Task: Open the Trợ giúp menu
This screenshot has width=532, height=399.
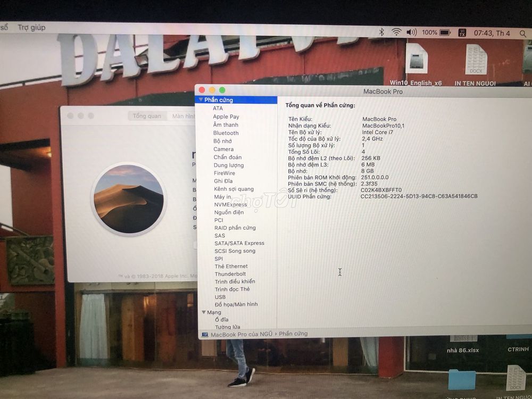Action: [31, 28]
